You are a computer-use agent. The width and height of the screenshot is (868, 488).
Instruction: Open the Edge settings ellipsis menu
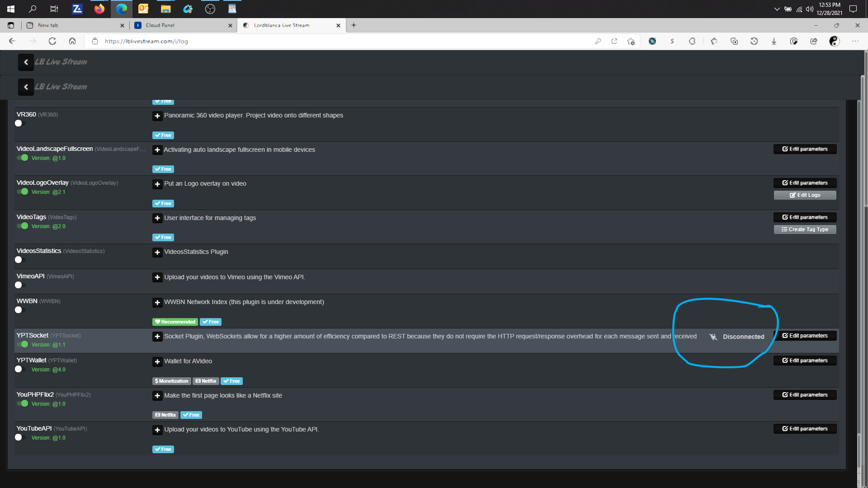(x=856, y=41)
